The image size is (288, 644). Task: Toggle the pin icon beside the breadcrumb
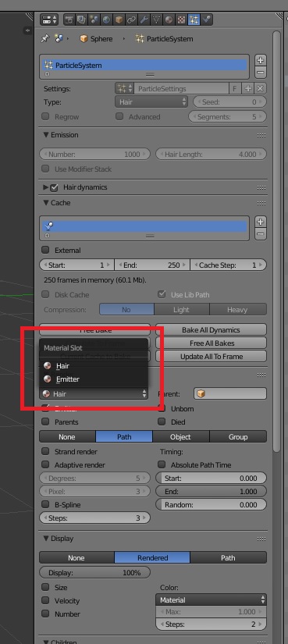pos(44,38)
